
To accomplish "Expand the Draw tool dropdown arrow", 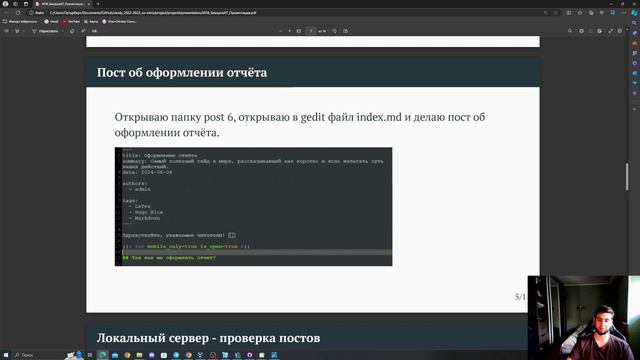I will click(63, 31).
